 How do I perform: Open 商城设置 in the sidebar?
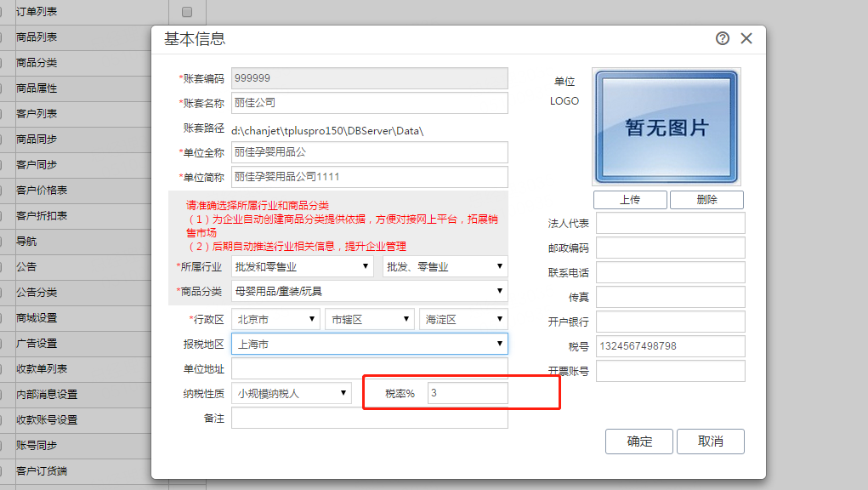pyautogui.click(x=37, y=318)
